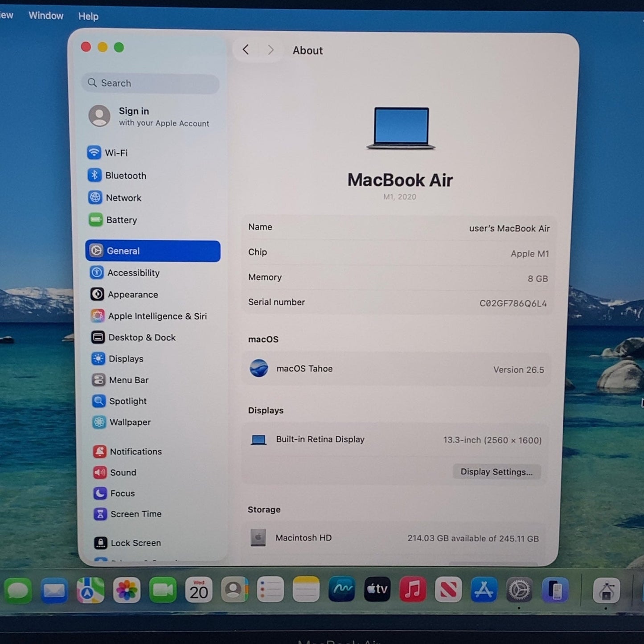Open the Window menu
This screenshot has height=644, width=644.
click(x=46, y=16)
